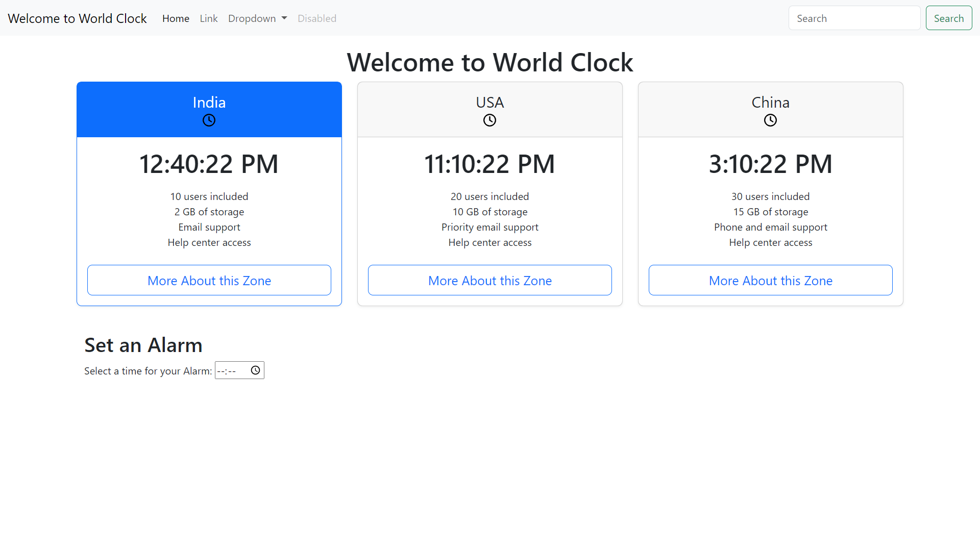Click More About this Zone for China
Viewport: 980px width, 551px height.
tap(770, 280)
